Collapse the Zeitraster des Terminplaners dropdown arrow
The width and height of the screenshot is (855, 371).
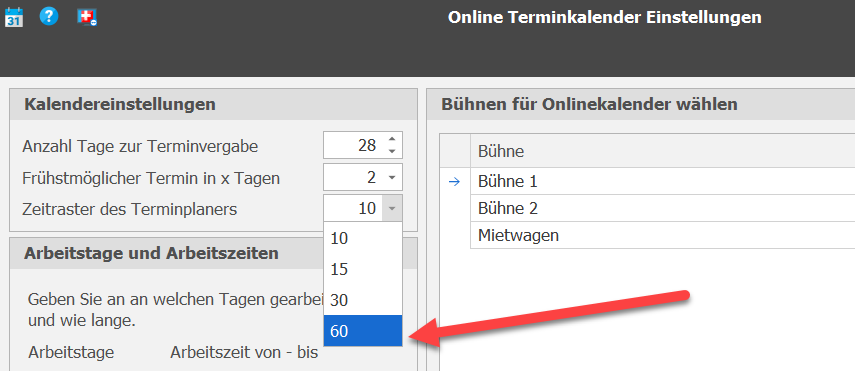click(392, 208)
